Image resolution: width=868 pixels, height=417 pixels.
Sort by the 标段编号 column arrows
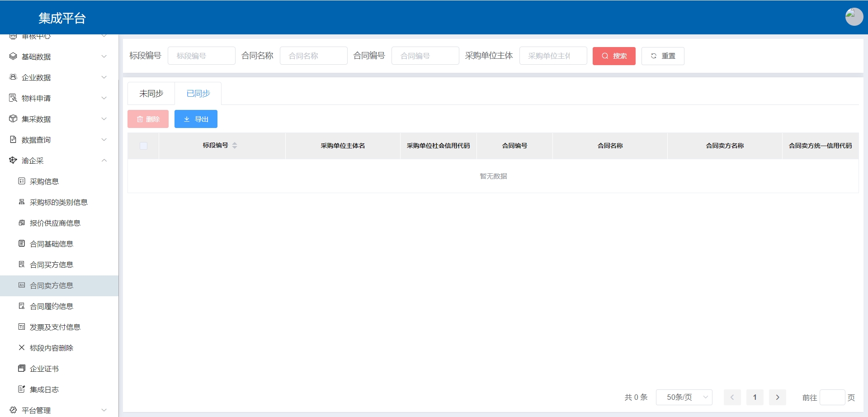point(235,146)
